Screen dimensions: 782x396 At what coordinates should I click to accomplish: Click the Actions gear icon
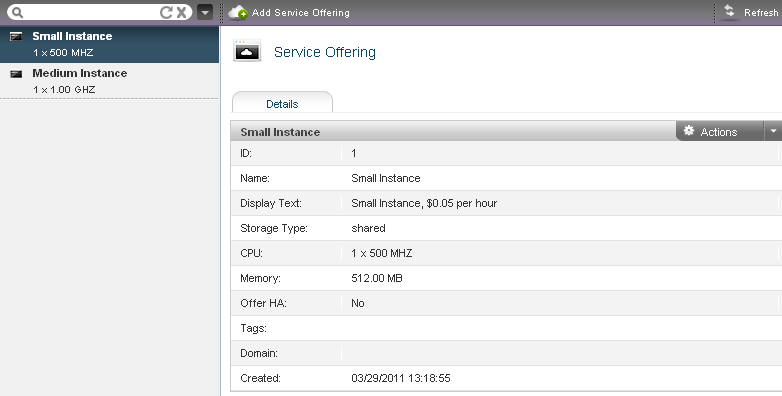pos(689,131)
